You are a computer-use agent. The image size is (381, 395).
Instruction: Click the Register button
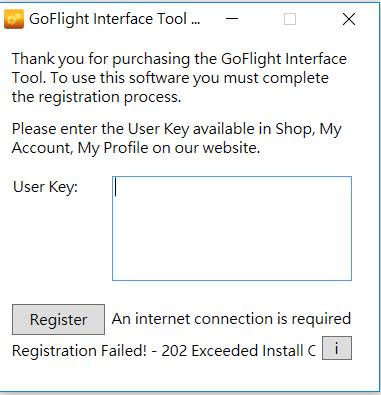coord(58,319)
